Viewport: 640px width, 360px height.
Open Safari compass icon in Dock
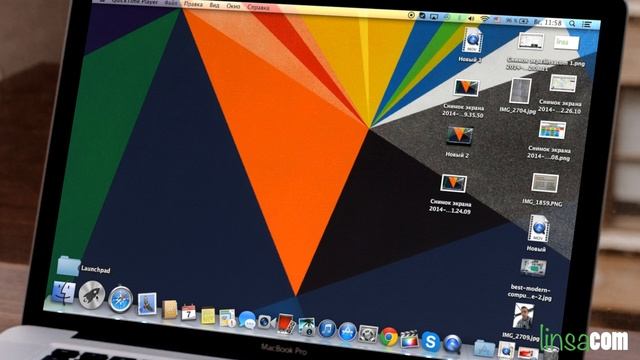pos(121,300)
